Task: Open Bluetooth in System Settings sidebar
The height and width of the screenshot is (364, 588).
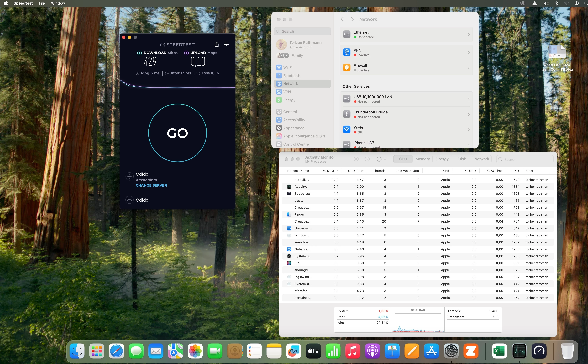Action: (302, 76)
